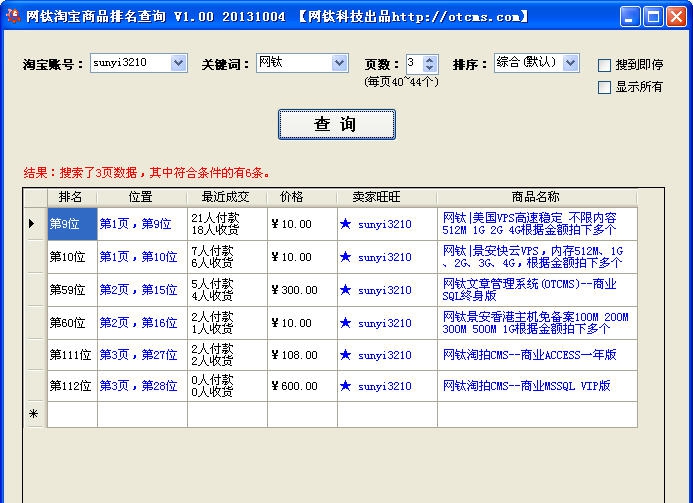Open the 关键词 dropdown arrow
Image resolution: width=693 pixels, height=503 pixels.
339,63
